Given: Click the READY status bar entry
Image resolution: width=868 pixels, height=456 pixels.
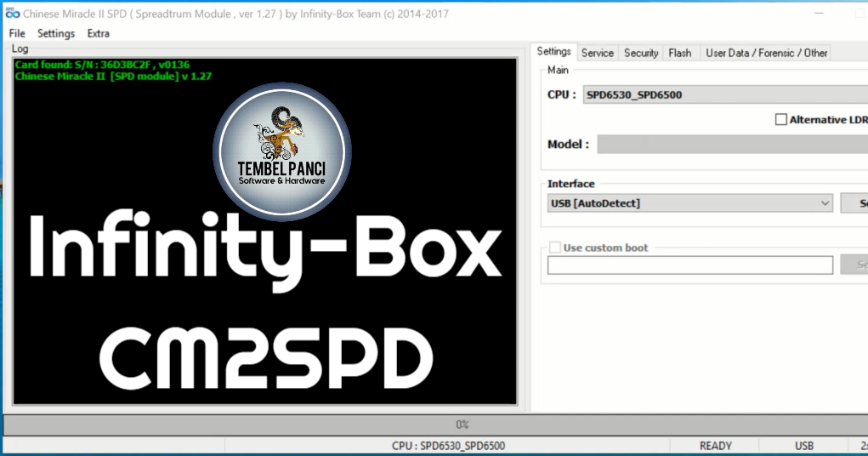Looking at the screenshot, I should click(x=715, y=446).
